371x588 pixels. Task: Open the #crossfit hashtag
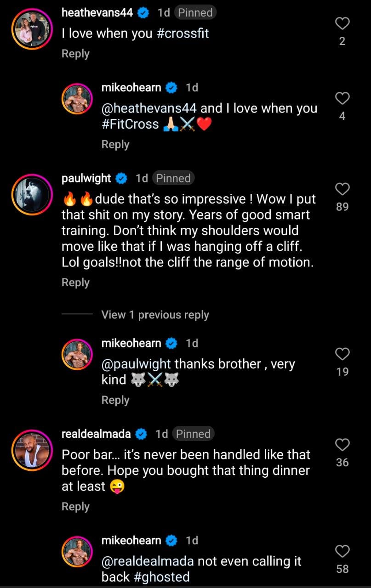coord(183,34)
